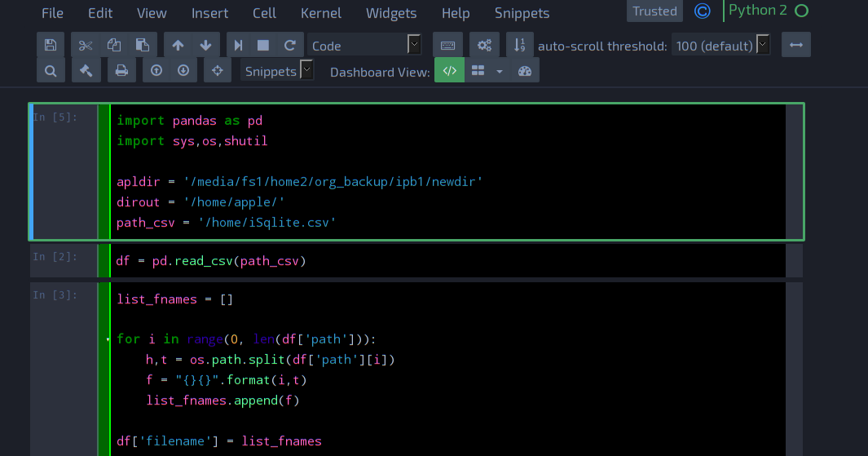
Task: Click the pd.read_csv(path_csv) code line
Action: (211, 261)
